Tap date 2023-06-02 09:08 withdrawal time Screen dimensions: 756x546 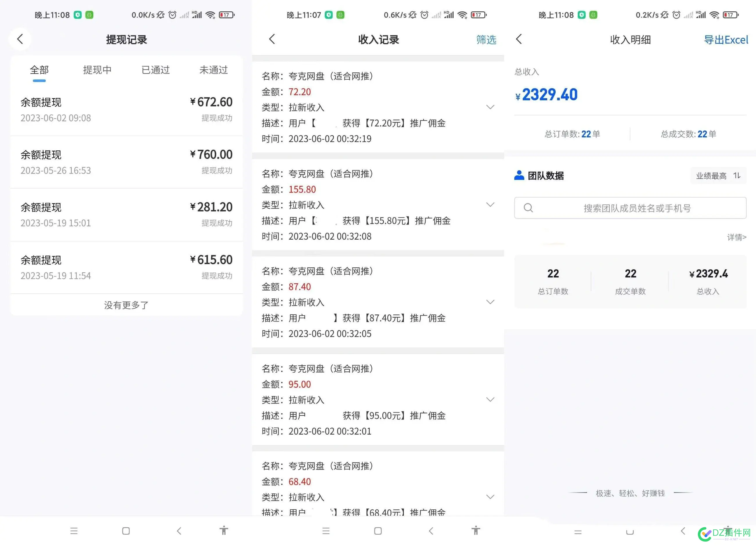point(56,118)
